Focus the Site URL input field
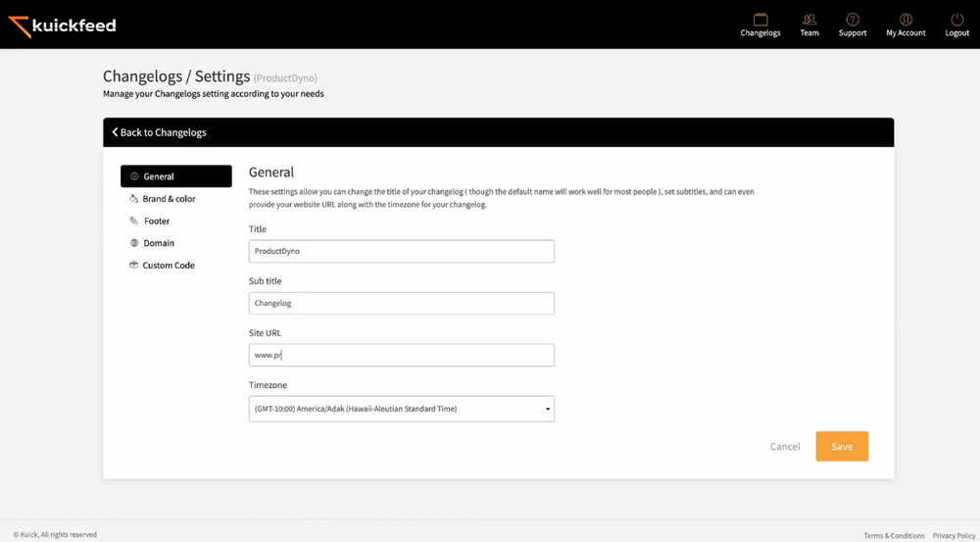The height and width of the screenshot is (542, 980). [401, 355]
